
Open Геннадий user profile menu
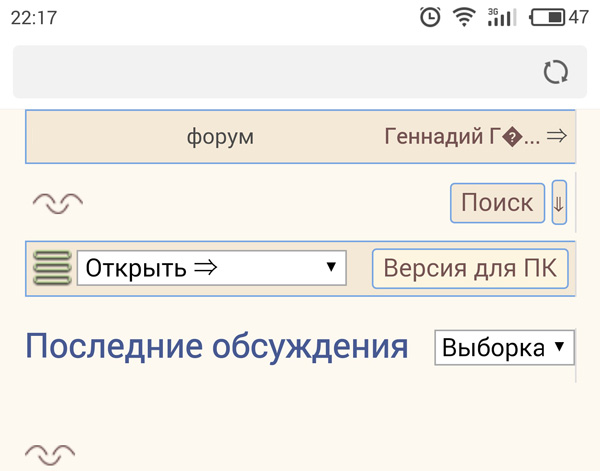click(x=462, y=136)
